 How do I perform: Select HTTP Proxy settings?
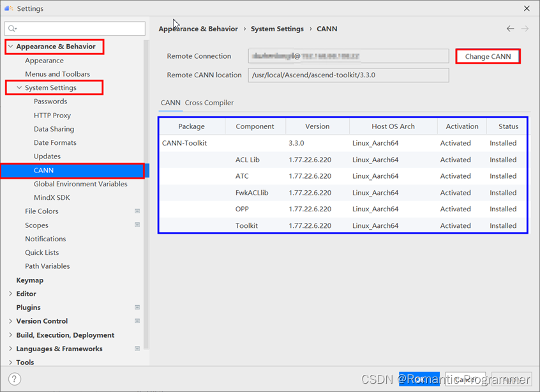[x=52, y=116]
